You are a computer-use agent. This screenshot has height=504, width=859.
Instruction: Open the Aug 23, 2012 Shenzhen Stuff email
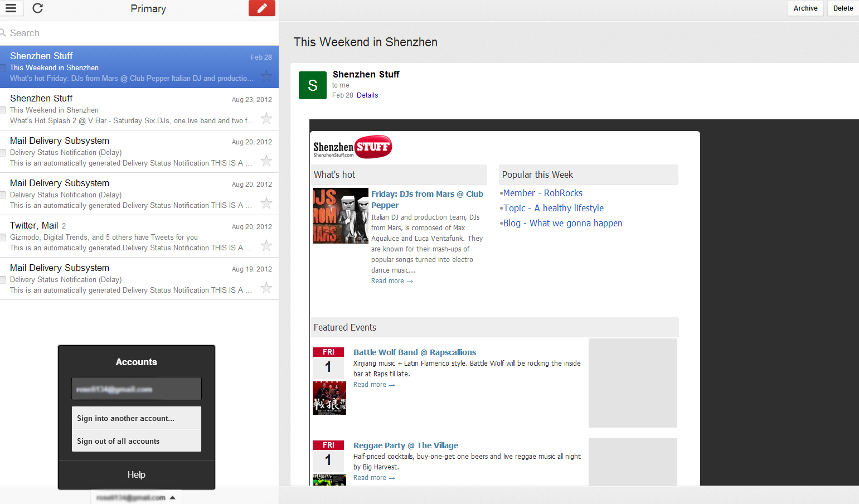point(139,109)
